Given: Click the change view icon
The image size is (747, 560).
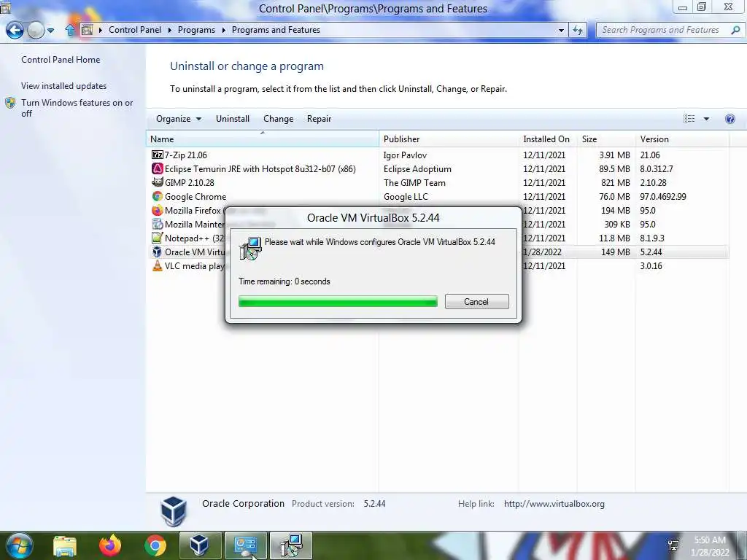Looking at the screenshot, I should pos(689,119).
